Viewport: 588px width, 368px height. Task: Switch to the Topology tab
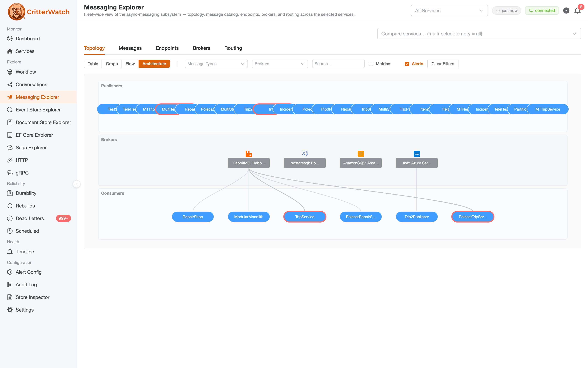94,48
